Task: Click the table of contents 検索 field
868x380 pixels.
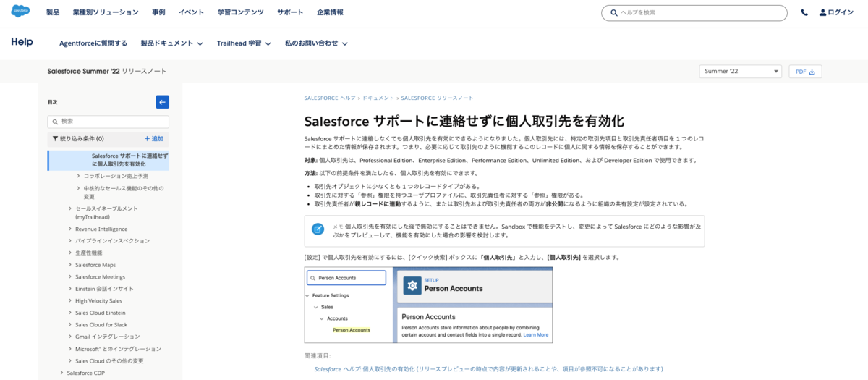Action: tap(109, 122)
